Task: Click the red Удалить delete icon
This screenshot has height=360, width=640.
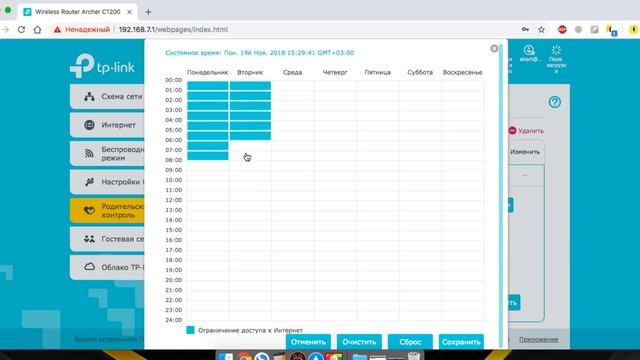Action: tap(512, 131)
